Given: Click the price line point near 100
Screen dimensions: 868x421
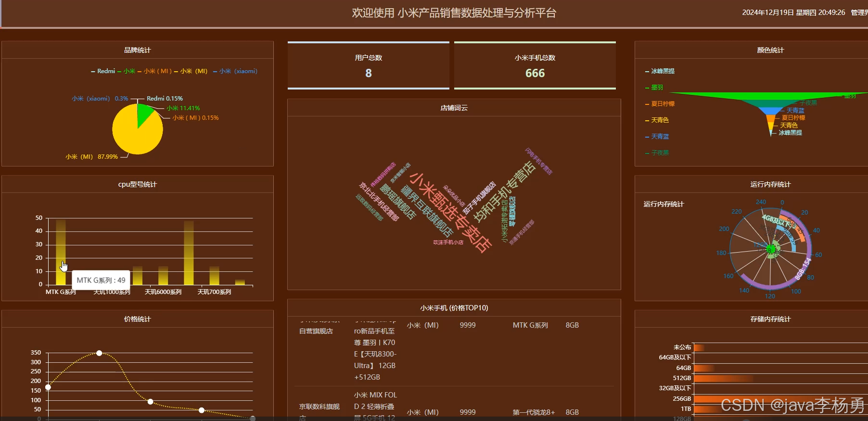Looking at the screenshot, I should point(150,402).
